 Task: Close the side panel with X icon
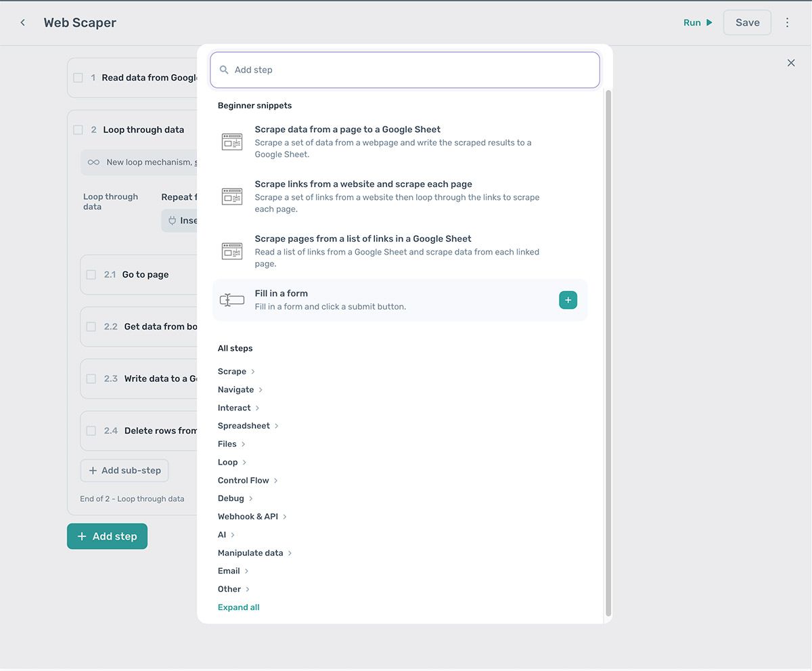(x=791, y=63)
